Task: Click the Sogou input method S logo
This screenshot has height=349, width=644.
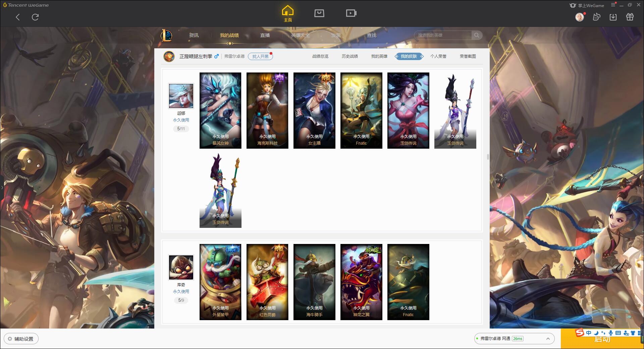Action: pyautogui.click(x=580, y=333)
